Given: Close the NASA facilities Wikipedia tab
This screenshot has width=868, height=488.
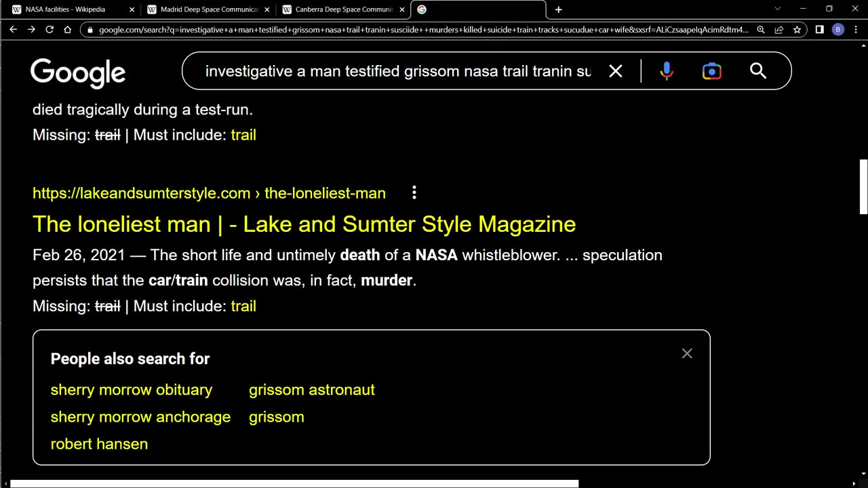Looking at the screenshot, I should pos(132,9).
